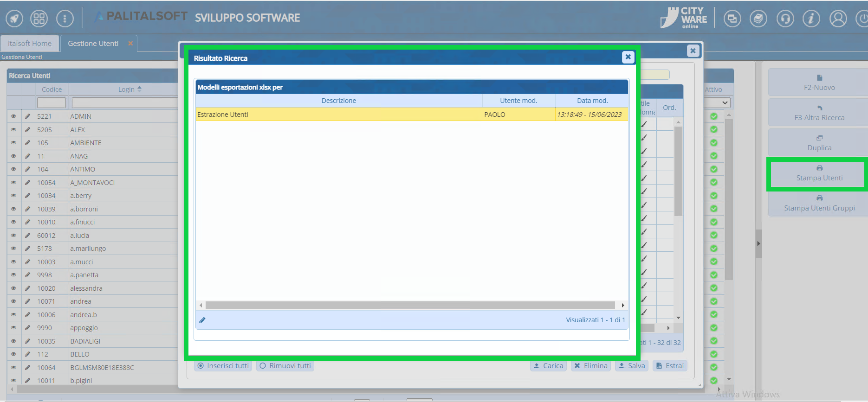Click the pencil edit icon below export models grid
This screenshot has width=868, height=402.
(x=202, y=320)
